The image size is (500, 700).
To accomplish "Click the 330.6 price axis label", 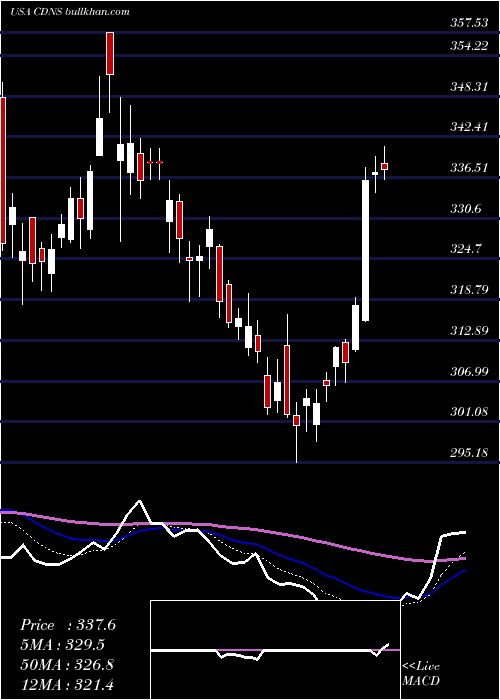I will [466, 208].
